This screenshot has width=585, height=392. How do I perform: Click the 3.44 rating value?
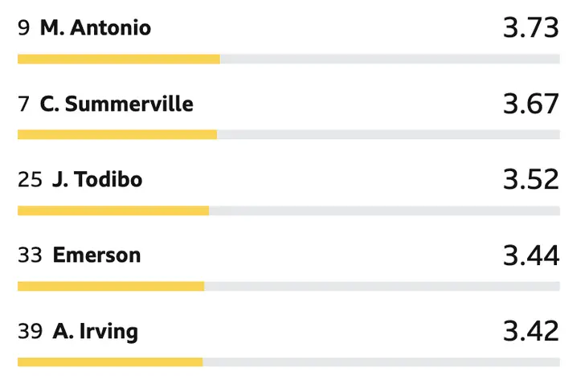(x=531, y=255)
